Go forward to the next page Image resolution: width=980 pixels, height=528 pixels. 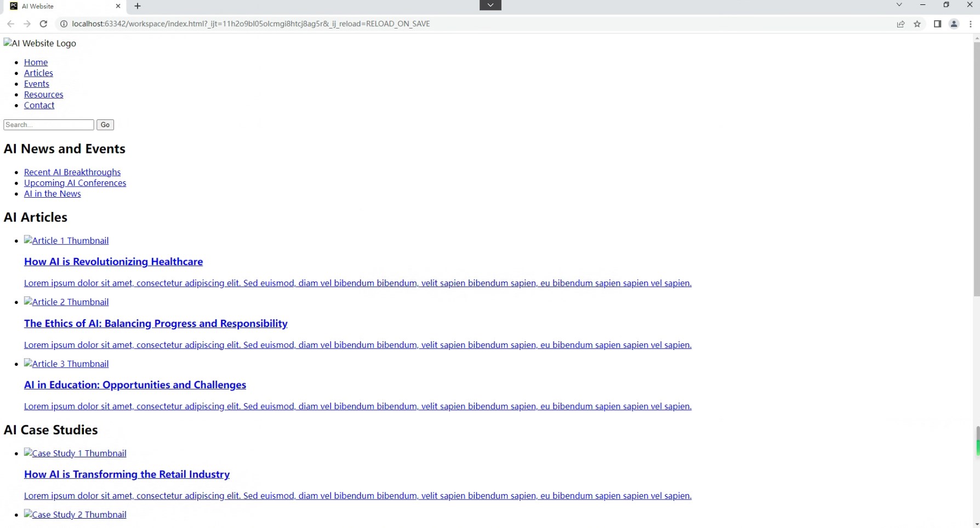point(27,24)
